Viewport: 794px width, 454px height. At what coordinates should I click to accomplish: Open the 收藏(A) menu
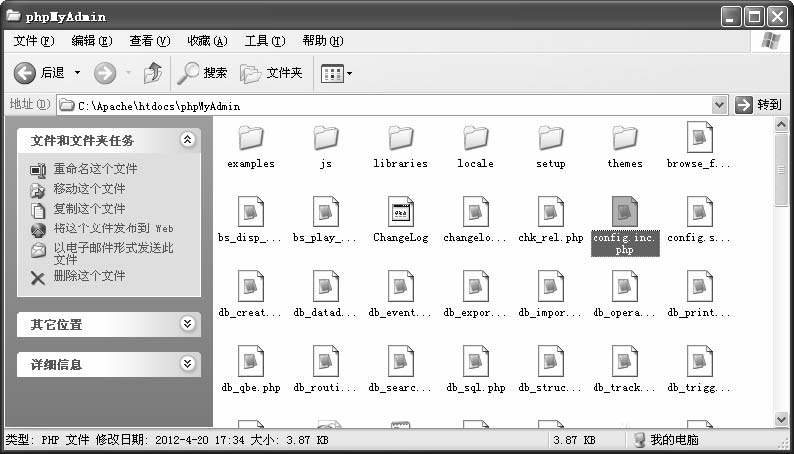tap(207, 41)
